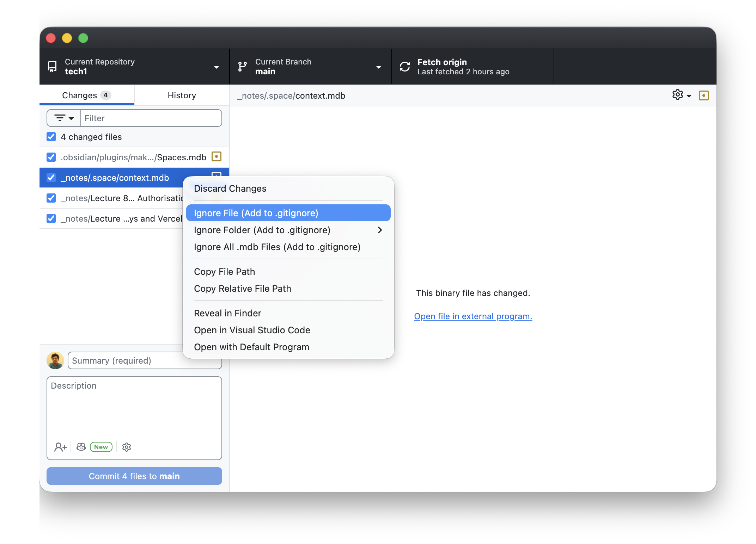Choose Discard Changes from context menu
Screen dimensions: 756x544
click(x=288, y=188)
